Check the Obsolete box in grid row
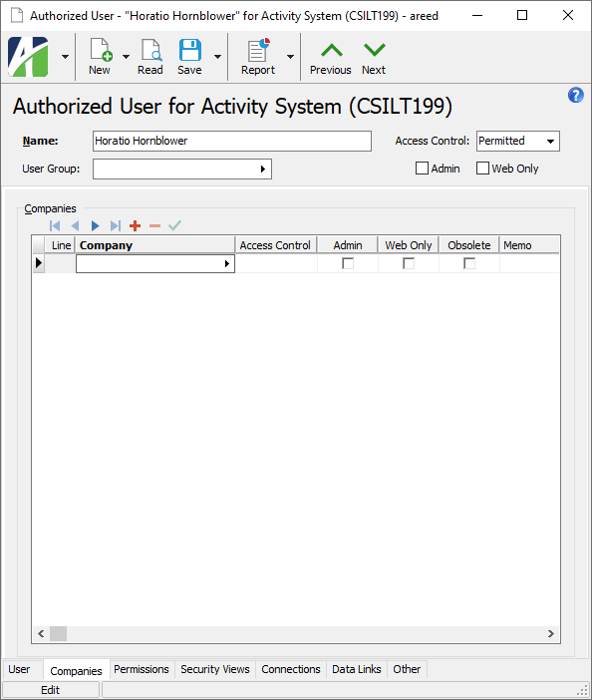This screenshot has height=700, width=592. [x=468, y=263]
